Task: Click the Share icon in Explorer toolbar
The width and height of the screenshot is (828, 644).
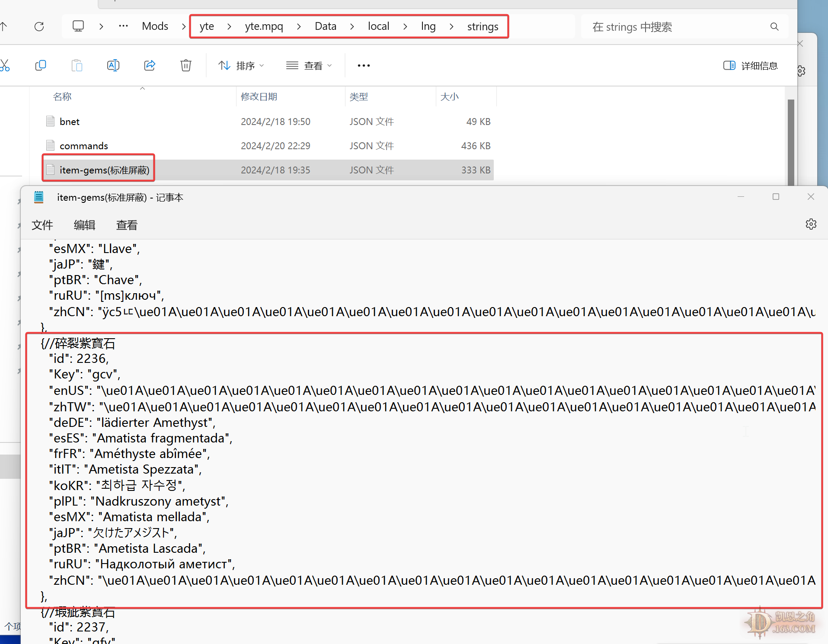Action: pos(150,65)
